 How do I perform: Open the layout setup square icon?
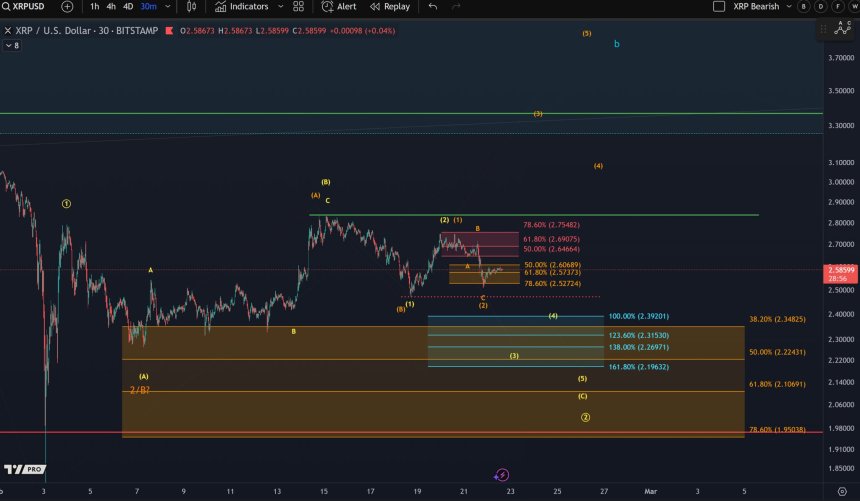pos(718,6)
